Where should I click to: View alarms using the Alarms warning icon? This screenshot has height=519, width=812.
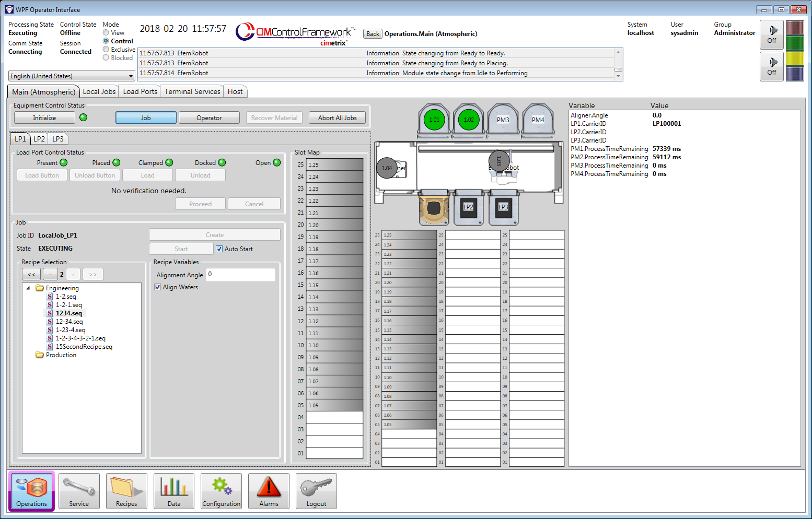click(268, 491)
